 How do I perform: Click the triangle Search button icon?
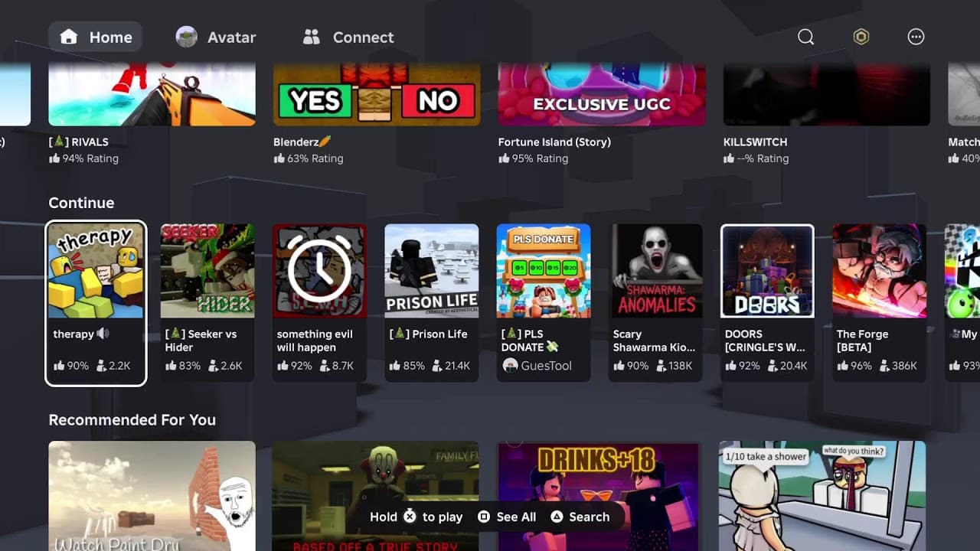click(x=557, y=517)
